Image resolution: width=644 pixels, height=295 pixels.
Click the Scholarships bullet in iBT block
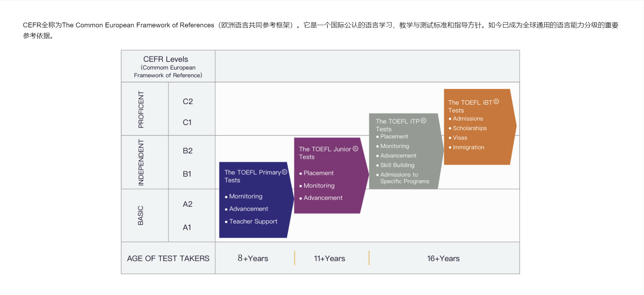click(469, 128)
